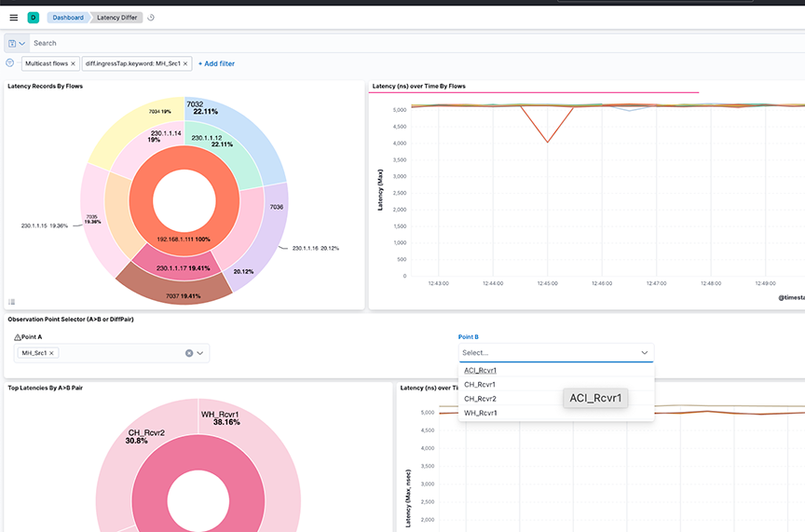
Task: Click the Point A warning icon
Action: 17,337
